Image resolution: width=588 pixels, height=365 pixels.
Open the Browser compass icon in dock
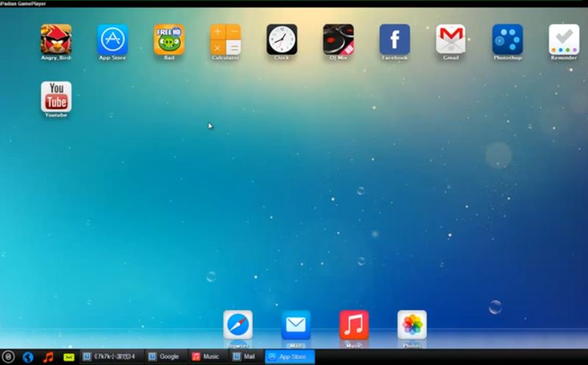pos(237,325)
